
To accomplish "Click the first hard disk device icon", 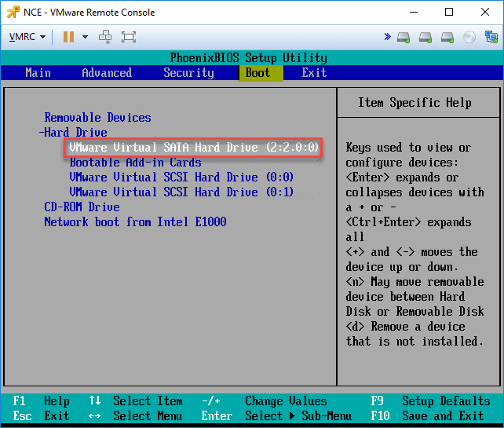I will click(x=404, y=37).
